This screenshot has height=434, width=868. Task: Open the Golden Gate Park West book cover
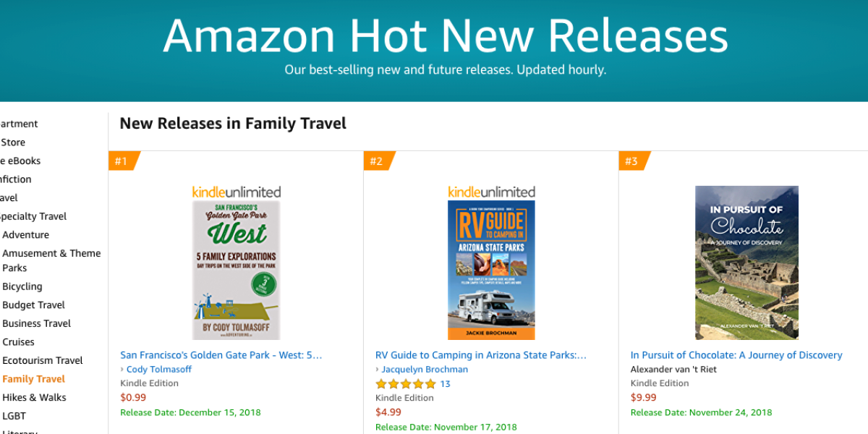click(236, 270)
